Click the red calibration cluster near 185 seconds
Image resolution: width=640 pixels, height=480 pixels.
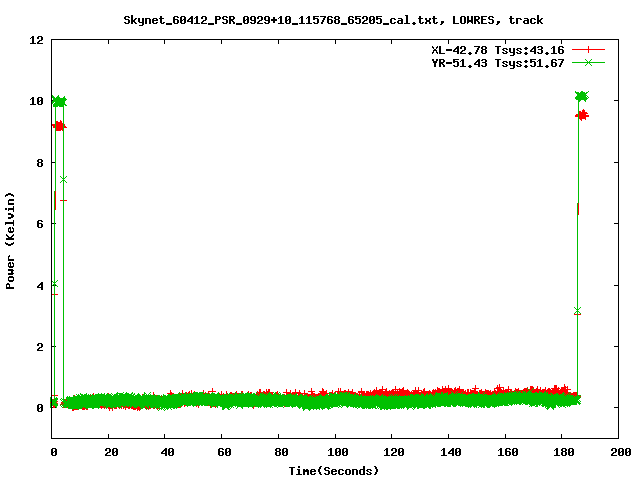582,116
